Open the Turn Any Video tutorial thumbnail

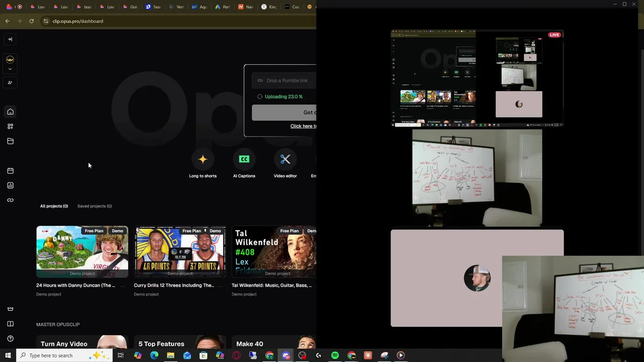[x=82, y=342]
